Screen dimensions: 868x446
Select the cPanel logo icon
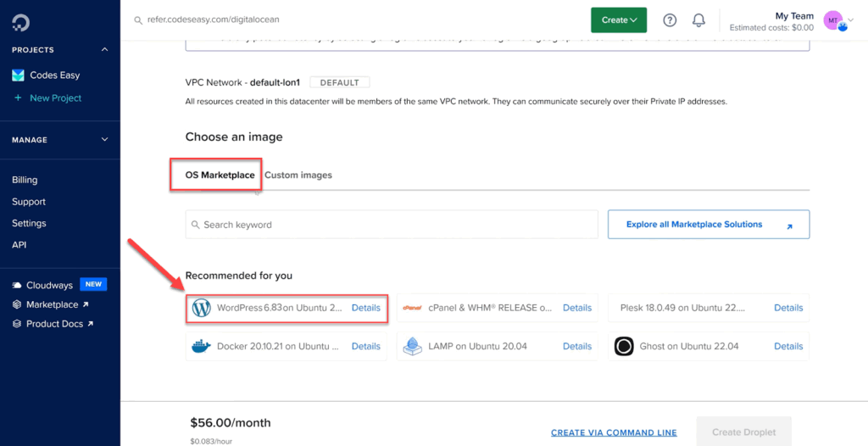[x=412, y=308]
